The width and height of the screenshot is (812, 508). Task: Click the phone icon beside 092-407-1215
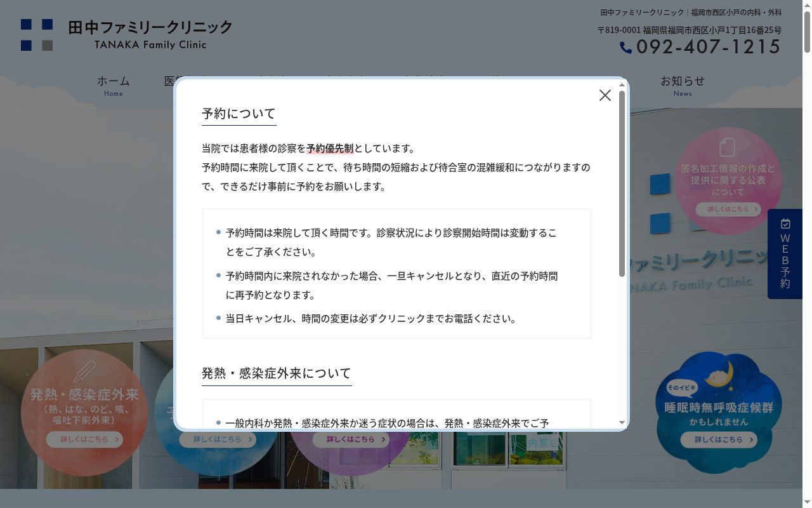coord(625,48)
